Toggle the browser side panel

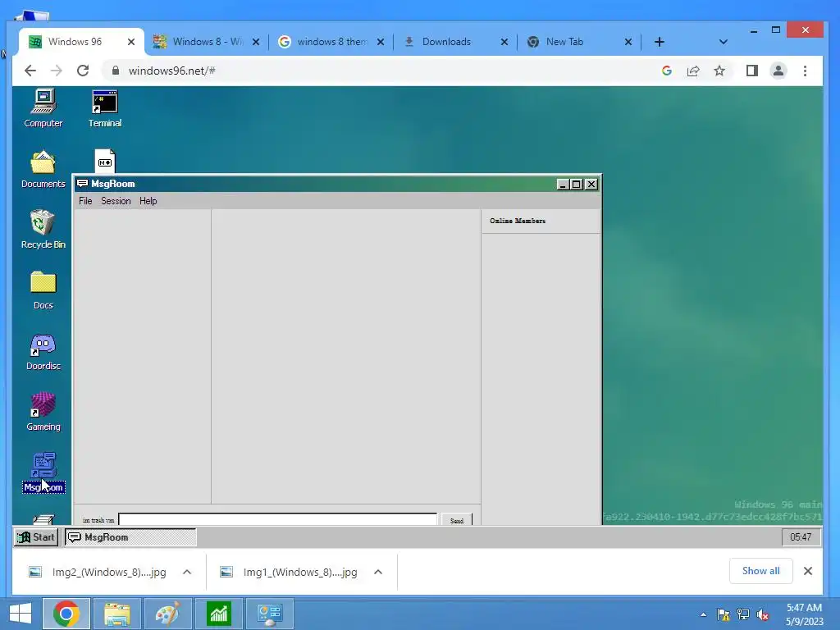(751, 71)
